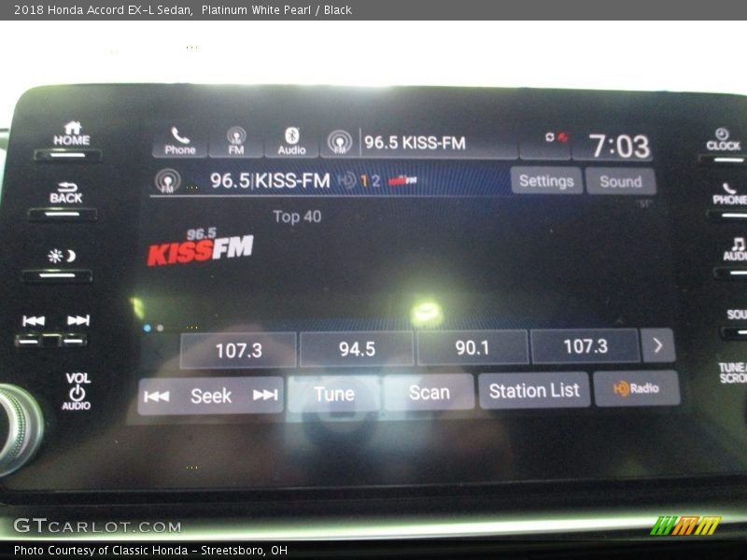Tap the Top 40 genre label

(x=297, y=217)
